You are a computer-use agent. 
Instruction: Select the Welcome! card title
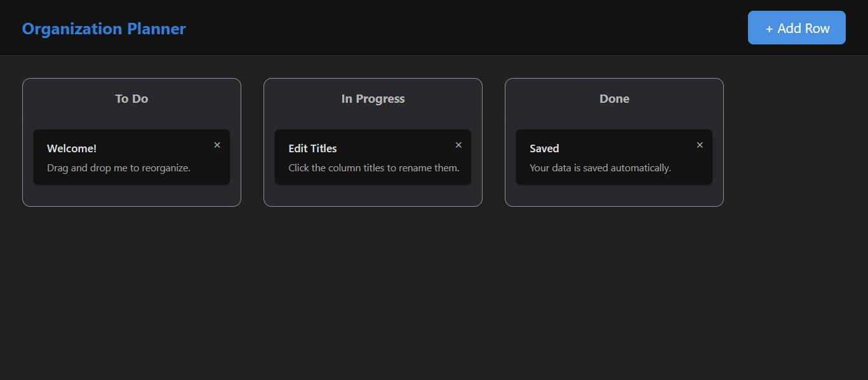[x=72, y=148]
